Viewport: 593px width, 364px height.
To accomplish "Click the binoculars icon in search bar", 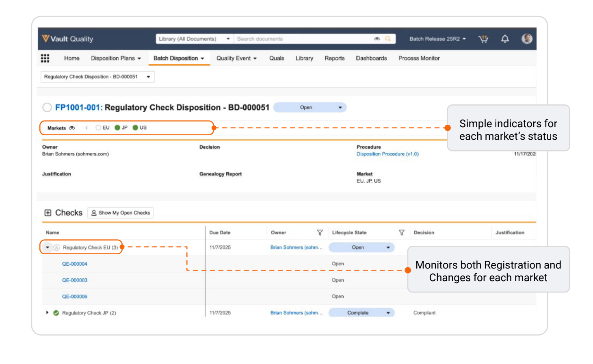I will [x=377, y=39].
